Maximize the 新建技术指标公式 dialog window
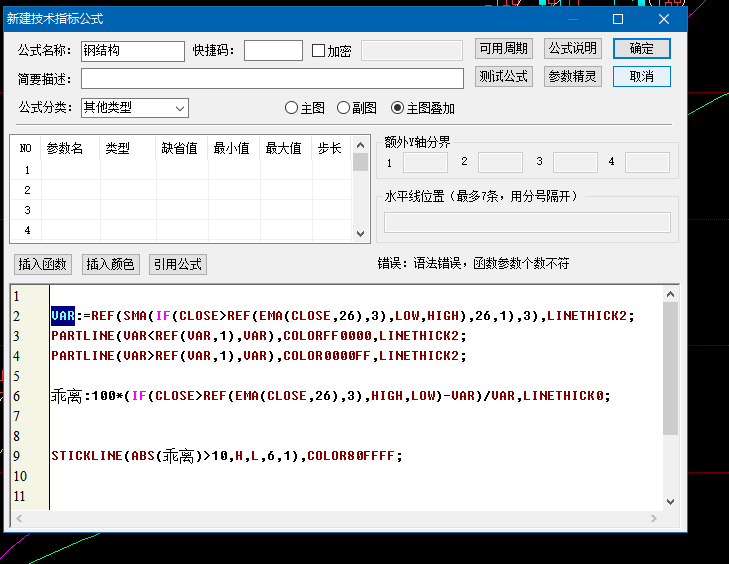 tap(618, 19)
